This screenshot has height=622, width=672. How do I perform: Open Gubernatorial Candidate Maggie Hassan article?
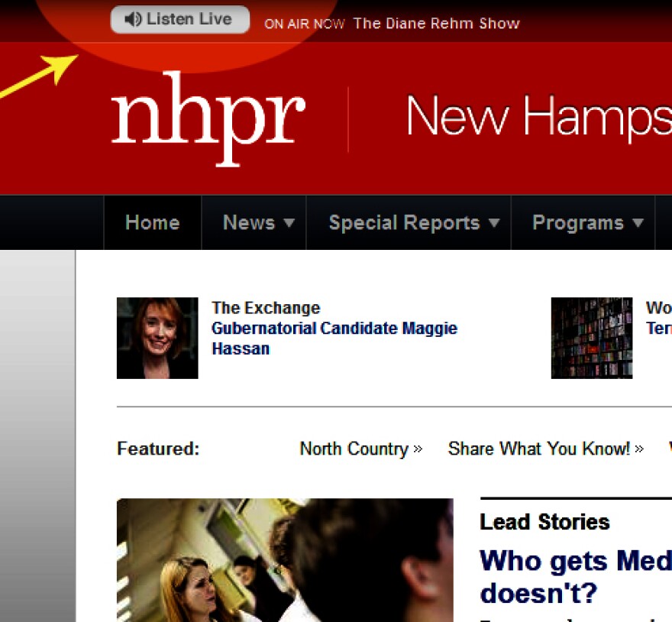coord(334,339)
